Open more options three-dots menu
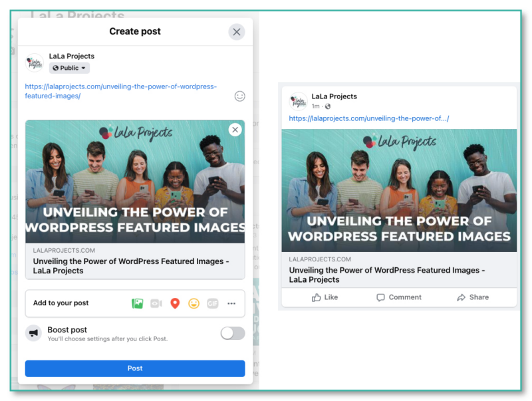This screenshot has height=401, width=532. coord(231,303)
